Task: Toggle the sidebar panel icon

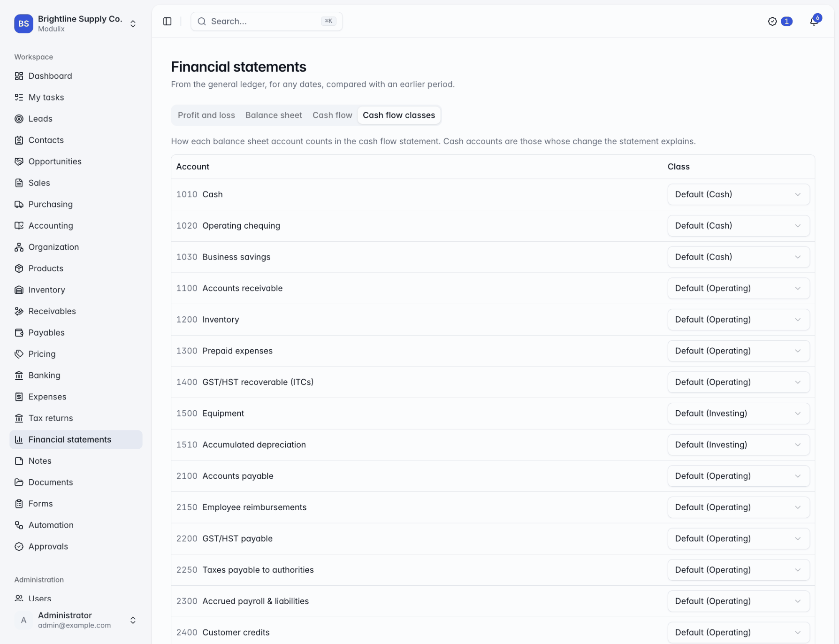Action: [168, 21]
